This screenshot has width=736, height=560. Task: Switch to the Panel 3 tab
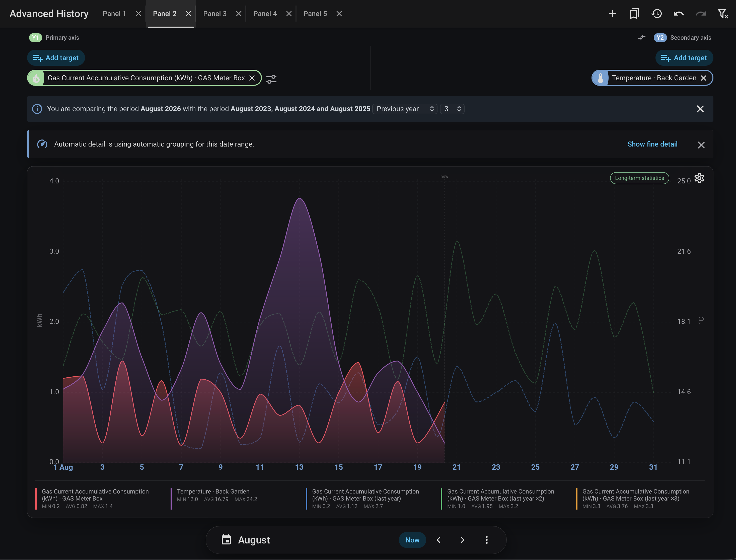pos(215,14)
